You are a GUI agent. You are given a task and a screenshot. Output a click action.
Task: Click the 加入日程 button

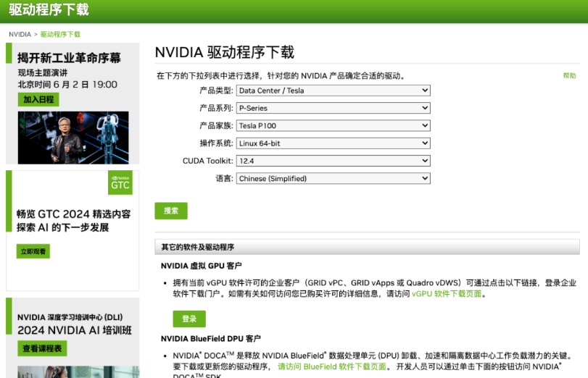(x=38, y=100)
